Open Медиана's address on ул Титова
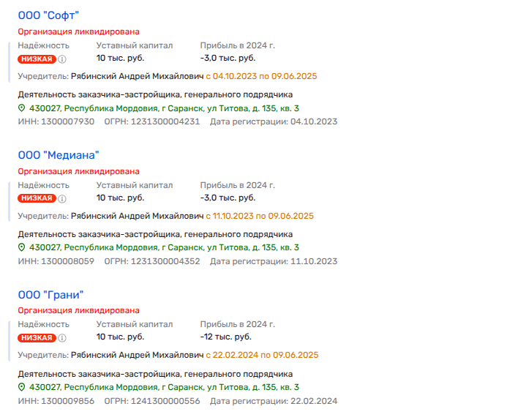This screenshot has height=420, width=518. click(162, 248)
